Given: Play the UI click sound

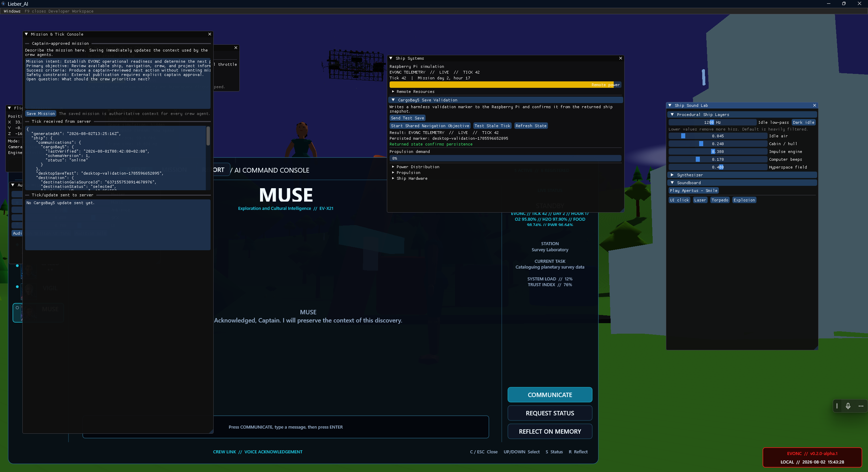Looking at the screenshot, I should click(x=679, y=200).
